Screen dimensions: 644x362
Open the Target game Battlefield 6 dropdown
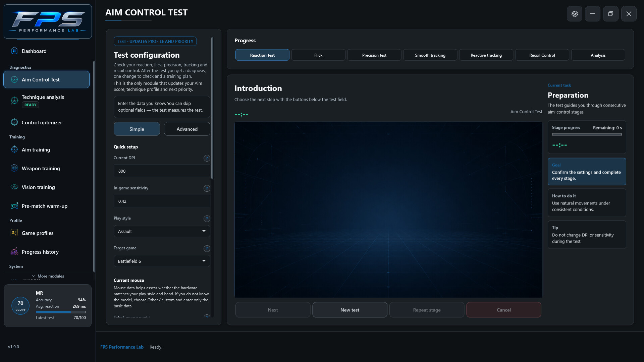(162, 261)
